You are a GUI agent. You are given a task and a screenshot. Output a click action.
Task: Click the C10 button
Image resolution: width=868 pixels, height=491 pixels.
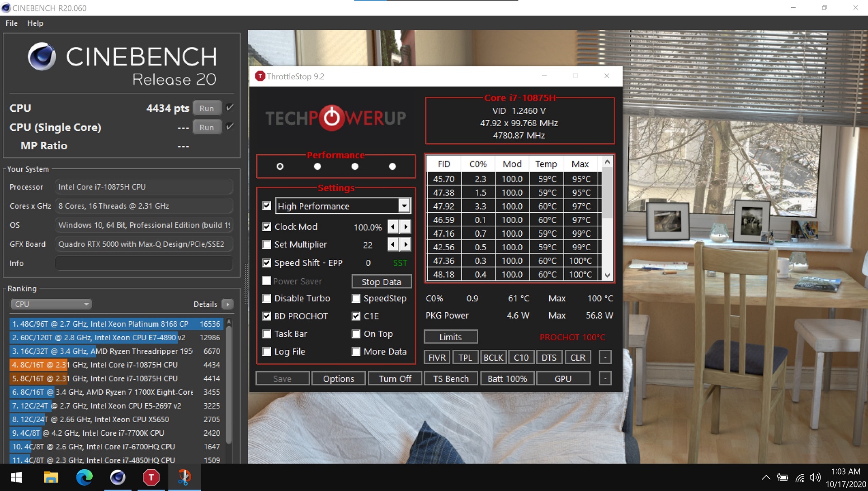click(x=521, y=358)
